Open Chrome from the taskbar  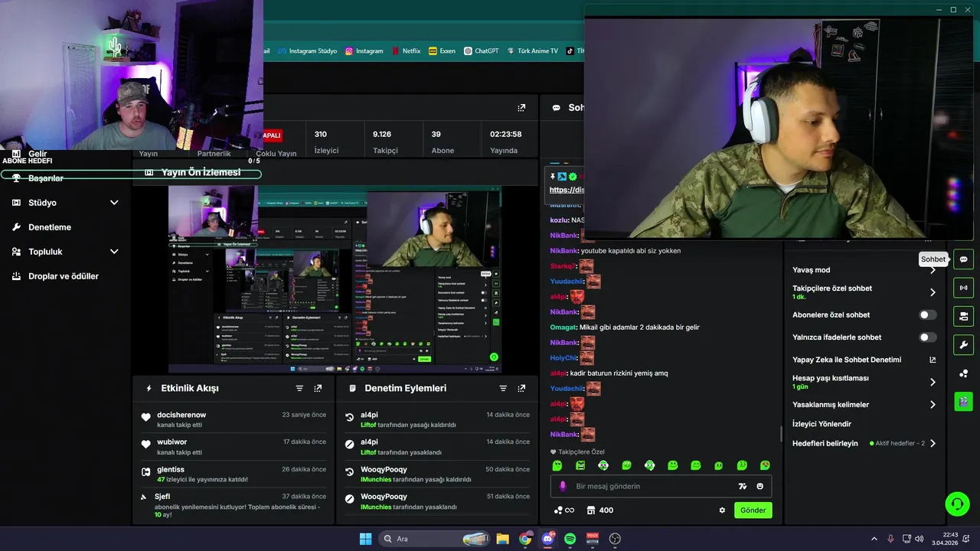pyautogui.click(x=525, y=539)
